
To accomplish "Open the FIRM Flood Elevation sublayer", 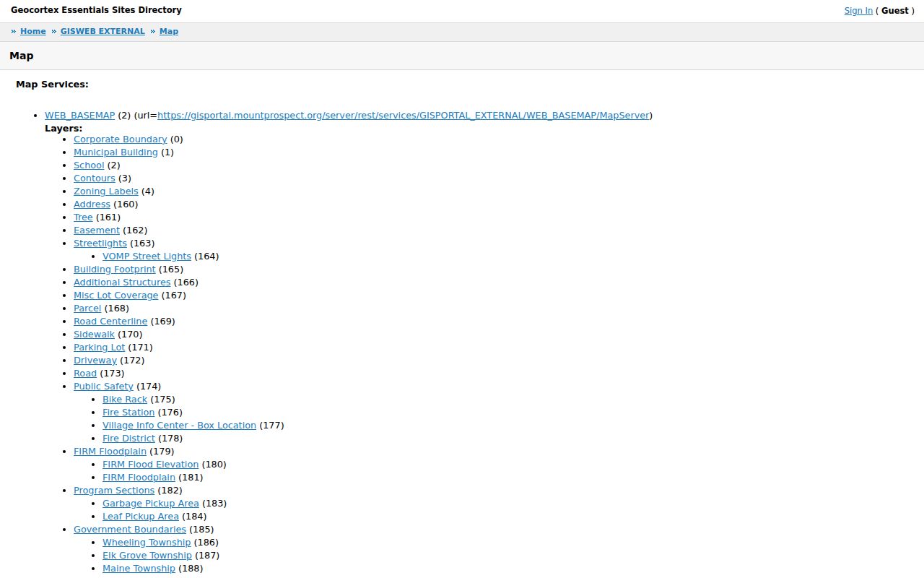I will tap(150, 465).
